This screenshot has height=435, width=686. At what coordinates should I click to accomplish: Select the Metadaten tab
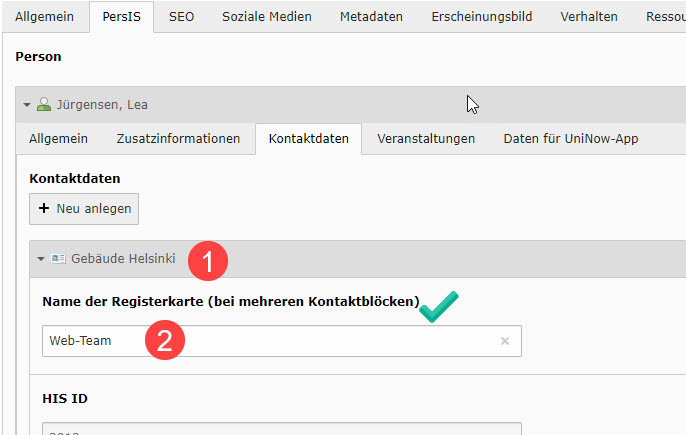coord(371,17)
